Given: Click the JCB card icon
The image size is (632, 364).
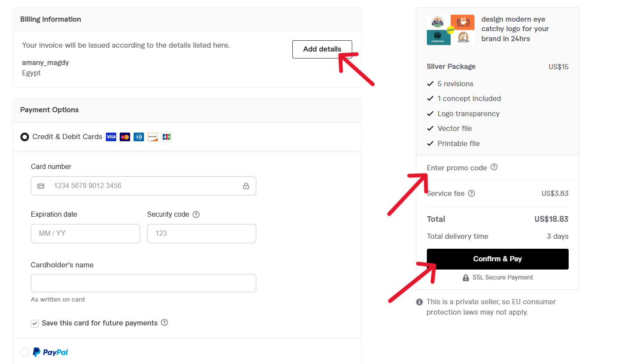Looking at the screenshot, I should [x=167, y=137].
